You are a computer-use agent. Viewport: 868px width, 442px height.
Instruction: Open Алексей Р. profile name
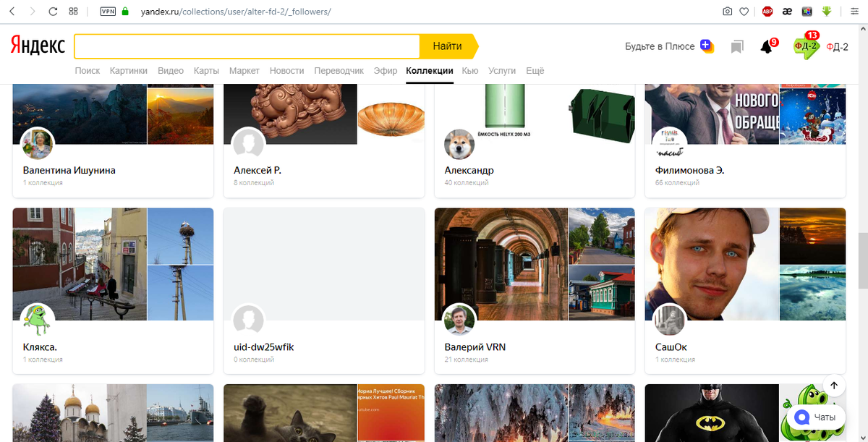258,171
